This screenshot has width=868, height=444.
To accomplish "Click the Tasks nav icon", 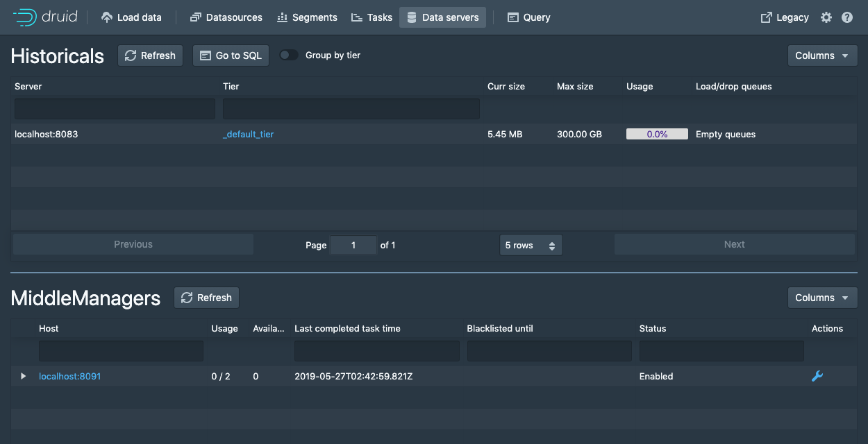I will (357, 17).
